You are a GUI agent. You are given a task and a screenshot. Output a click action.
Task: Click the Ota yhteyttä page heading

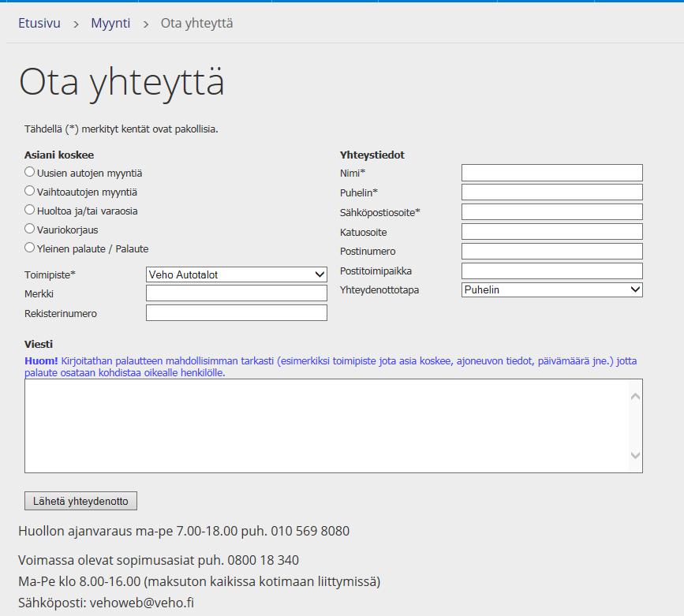click(121, 83)
